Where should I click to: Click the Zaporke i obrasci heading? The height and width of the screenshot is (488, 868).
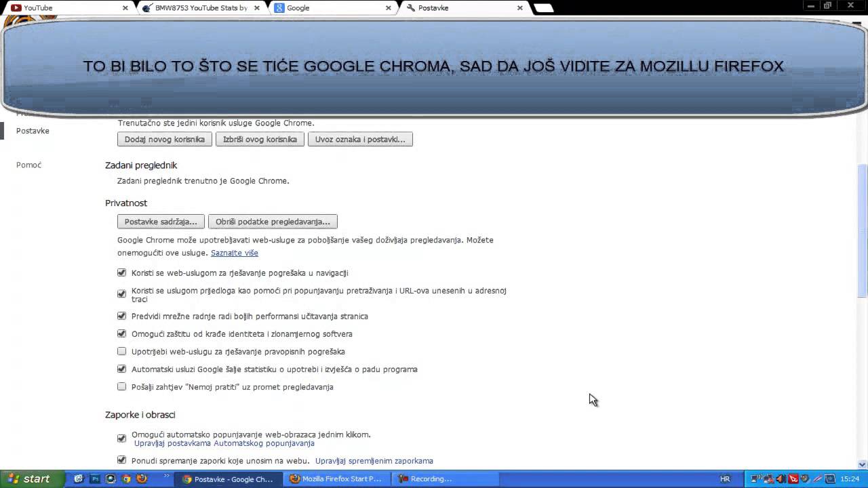[140, 415]
